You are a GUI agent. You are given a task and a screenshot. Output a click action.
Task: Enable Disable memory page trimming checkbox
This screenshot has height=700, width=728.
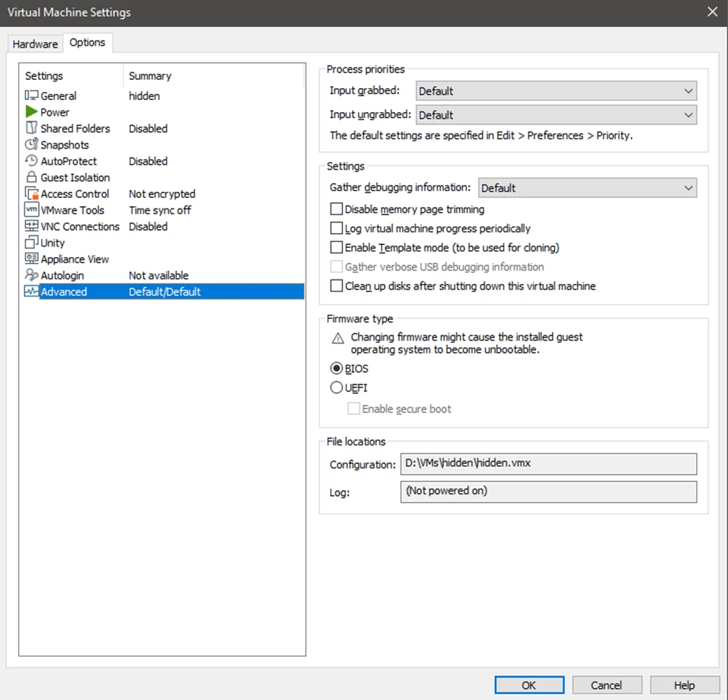click(x=336, y=210)
